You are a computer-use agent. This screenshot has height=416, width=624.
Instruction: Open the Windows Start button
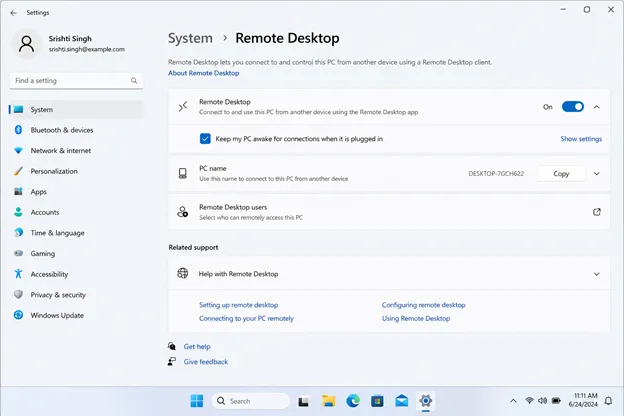[197, 401]
